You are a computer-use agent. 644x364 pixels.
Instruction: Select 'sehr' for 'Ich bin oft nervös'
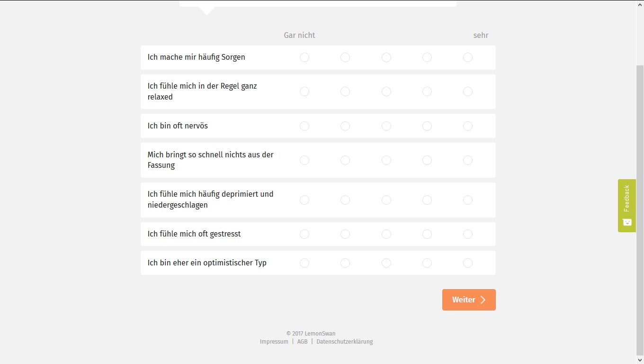click(468, 126)
